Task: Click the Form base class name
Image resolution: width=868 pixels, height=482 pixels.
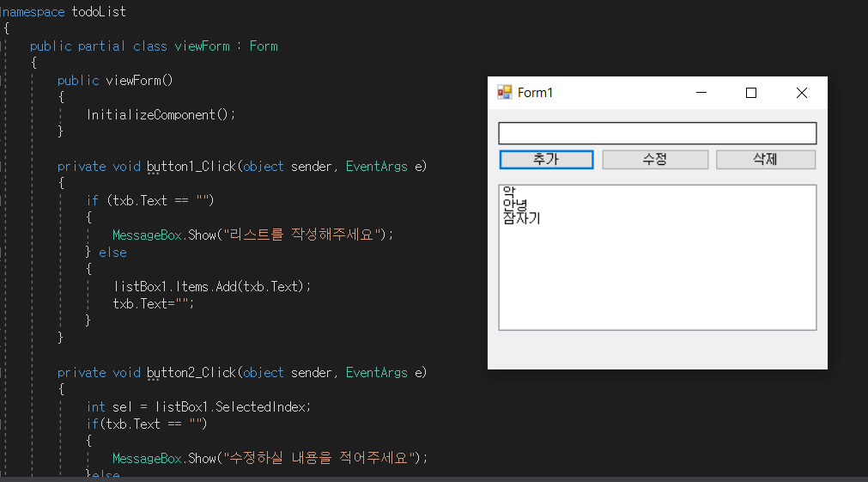Action: pyautogui.click(x=264, y=46)
